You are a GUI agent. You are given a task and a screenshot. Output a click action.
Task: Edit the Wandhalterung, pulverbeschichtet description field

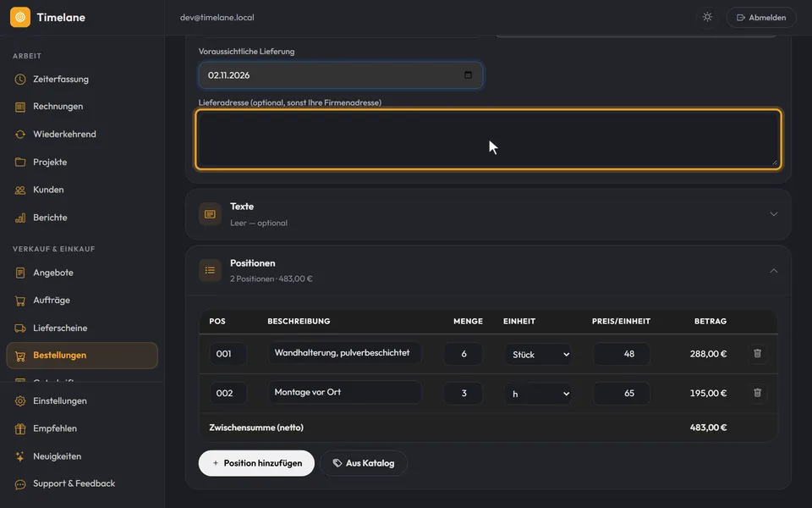point(345,353)
